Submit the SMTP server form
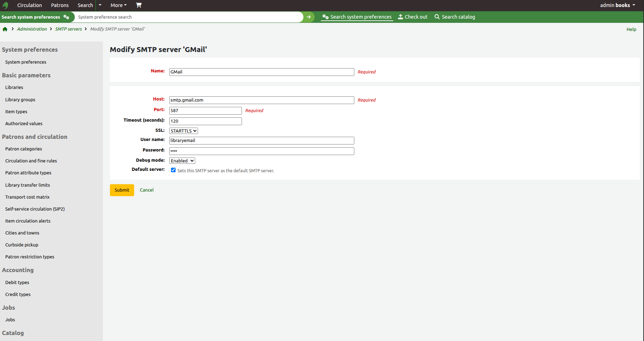 point(121,190)
